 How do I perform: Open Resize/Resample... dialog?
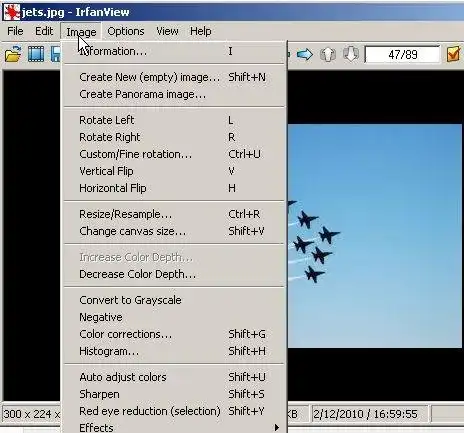[x=175, y=214]
